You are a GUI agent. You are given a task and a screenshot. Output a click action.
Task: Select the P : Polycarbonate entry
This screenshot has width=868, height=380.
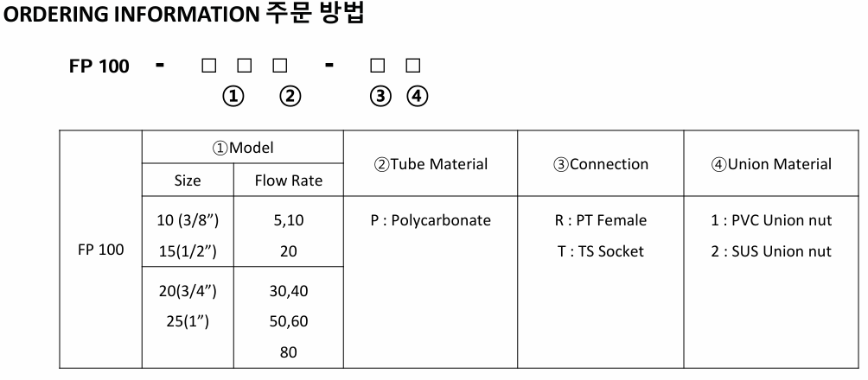click(x=431, y=220)
